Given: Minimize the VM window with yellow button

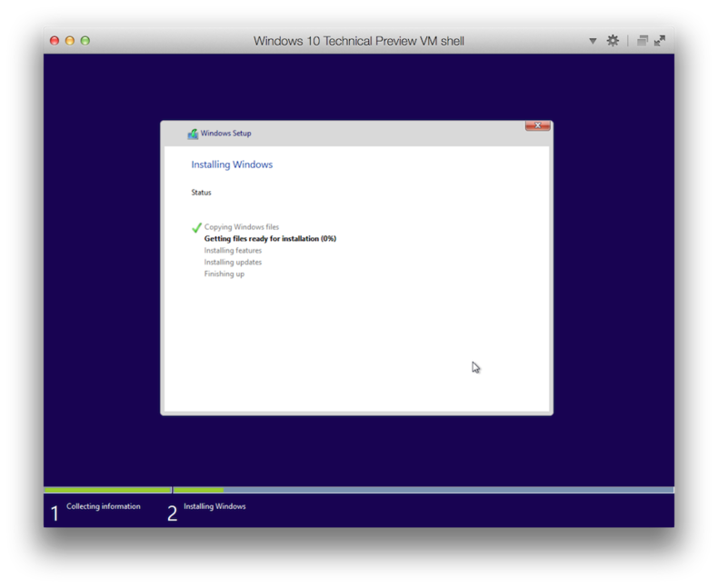Looking at the screenshot, I should tap(70, 41).
